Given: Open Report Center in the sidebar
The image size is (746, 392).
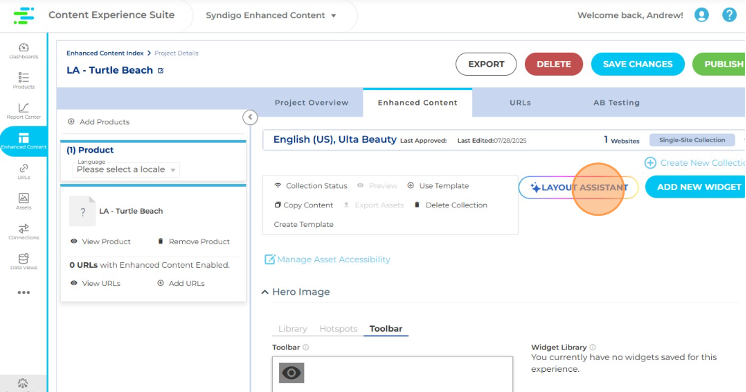Looking at the screenshot, I should tap(23, 111).
